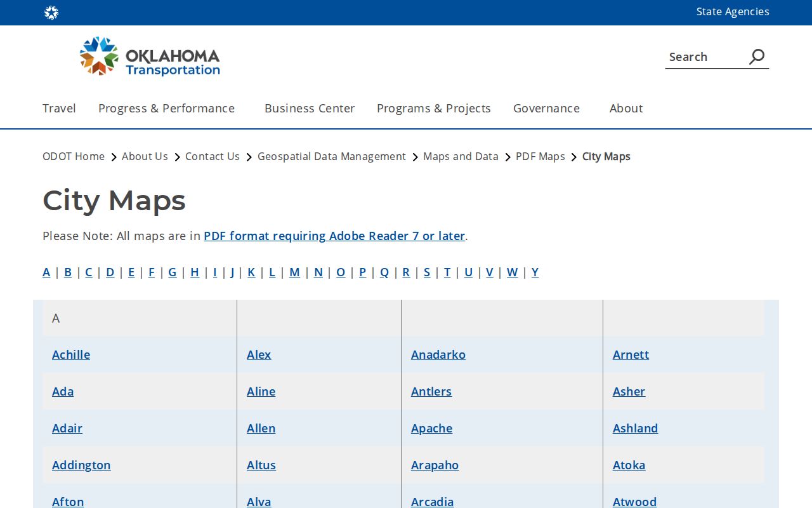Open the Arnett city map
Viewport: 812px width, 508px height.
coord(631,354)
